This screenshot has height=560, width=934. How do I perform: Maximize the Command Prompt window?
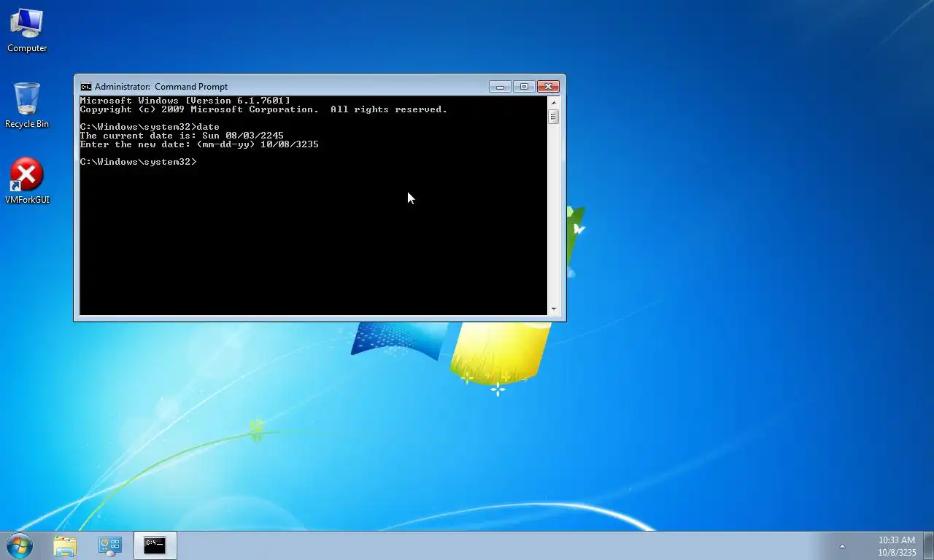524,87
